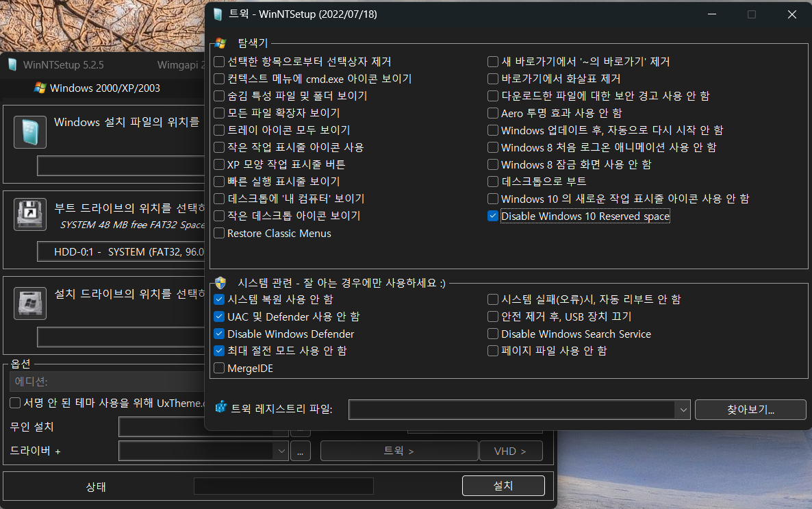Toggle 다운로드한 파일 보안 경고 사용 안 함
The image size is (812, 509).
(x=493, y=96)
